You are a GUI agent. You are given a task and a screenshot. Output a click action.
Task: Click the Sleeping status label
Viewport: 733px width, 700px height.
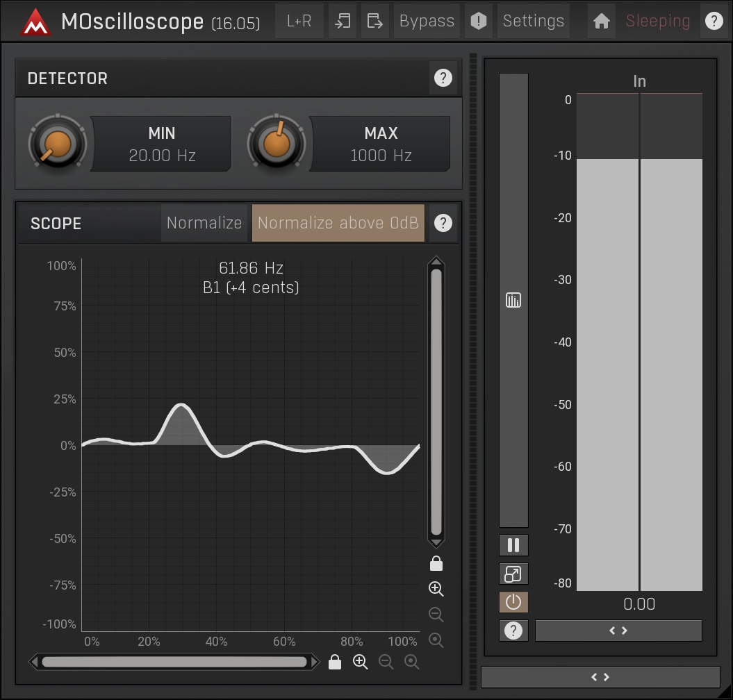(658, 21)
